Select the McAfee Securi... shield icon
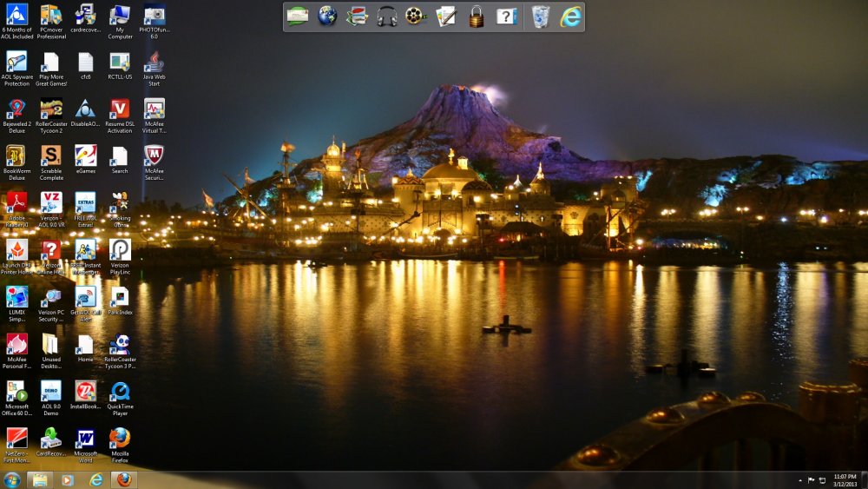The height and width of the screenshot is (489, 868). click(154, 163)
